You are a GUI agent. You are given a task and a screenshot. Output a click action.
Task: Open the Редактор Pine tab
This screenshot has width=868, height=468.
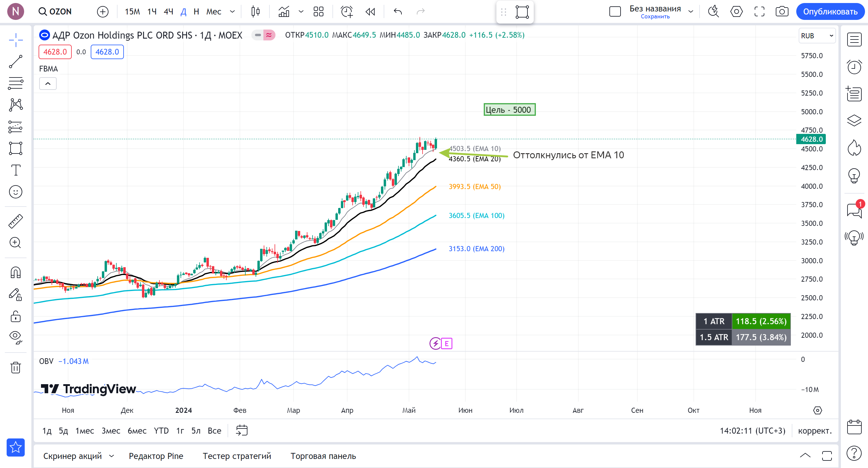click(156, 456)
